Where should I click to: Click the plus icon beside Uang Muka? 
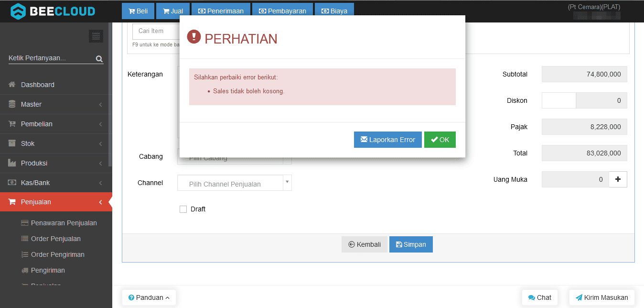(618, 179)
